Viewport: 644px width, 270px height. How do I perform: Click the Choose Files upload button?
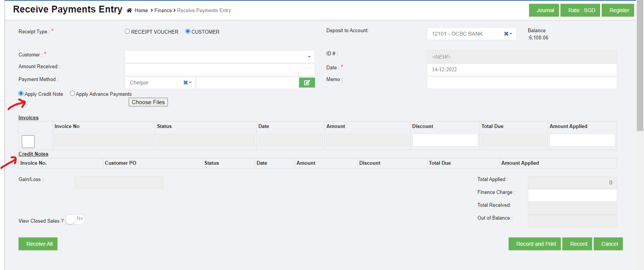click(148, 102)
